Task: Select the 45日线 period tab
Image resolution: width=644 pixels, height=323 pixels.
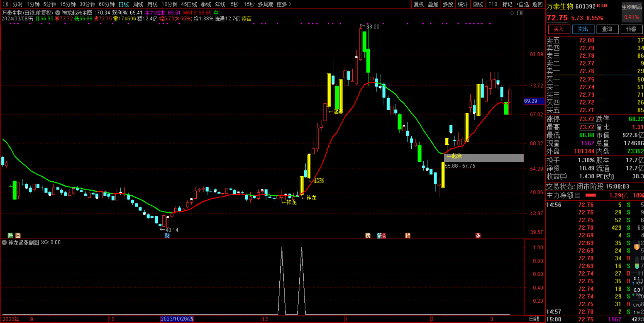Action: 189,4
